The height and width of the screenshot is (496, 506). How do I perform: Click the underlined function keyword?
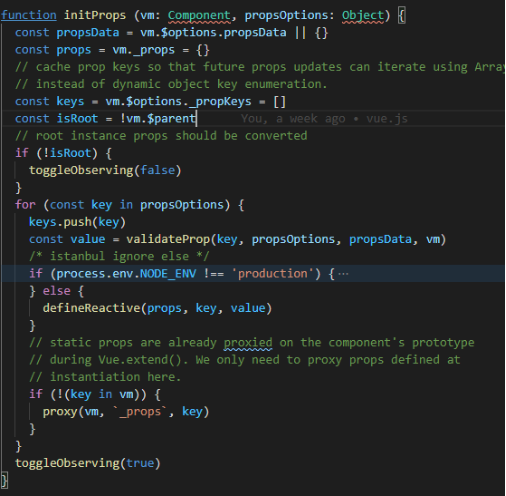point(29,15)
